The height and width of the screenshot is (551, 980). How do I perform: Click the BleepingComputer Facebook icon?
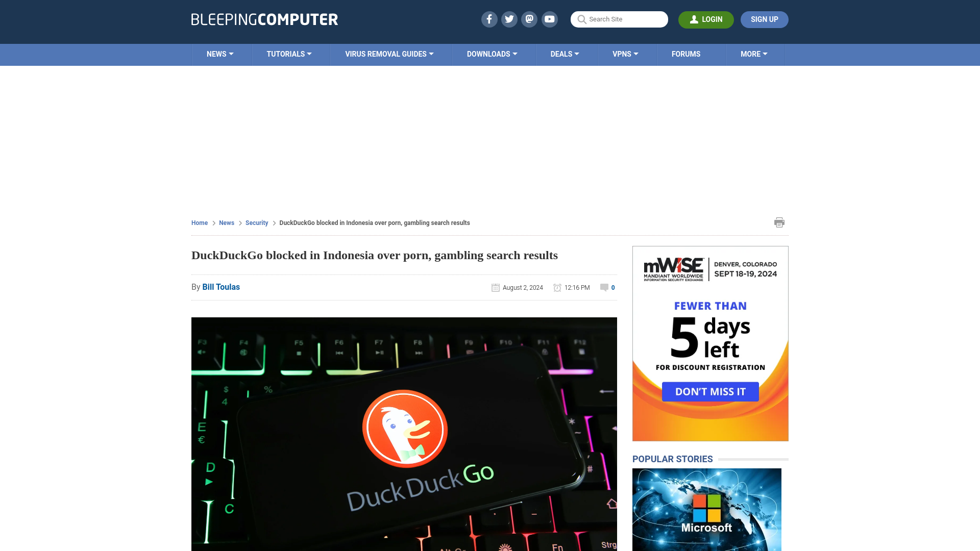pyautogui.click(x=489, y=19)
